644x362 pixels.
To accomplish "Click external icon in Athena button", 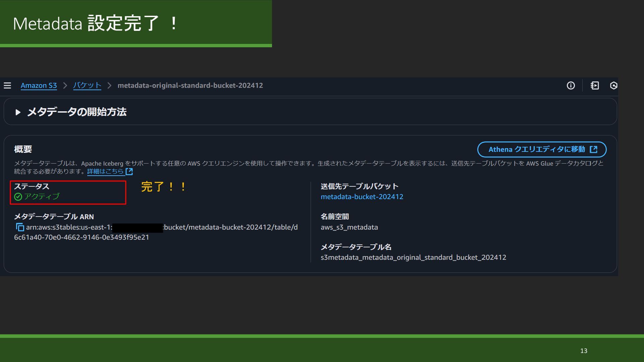I will [593, 149].
